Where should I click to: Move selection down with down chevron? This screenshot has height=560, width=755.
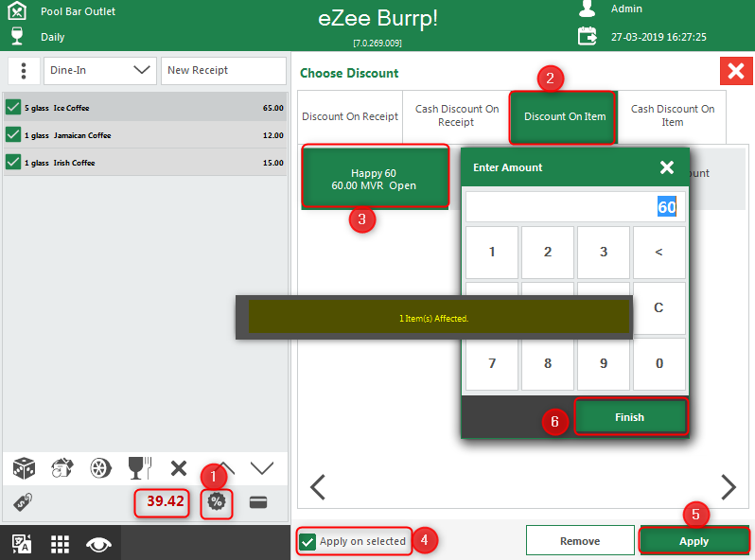[262, 468]
